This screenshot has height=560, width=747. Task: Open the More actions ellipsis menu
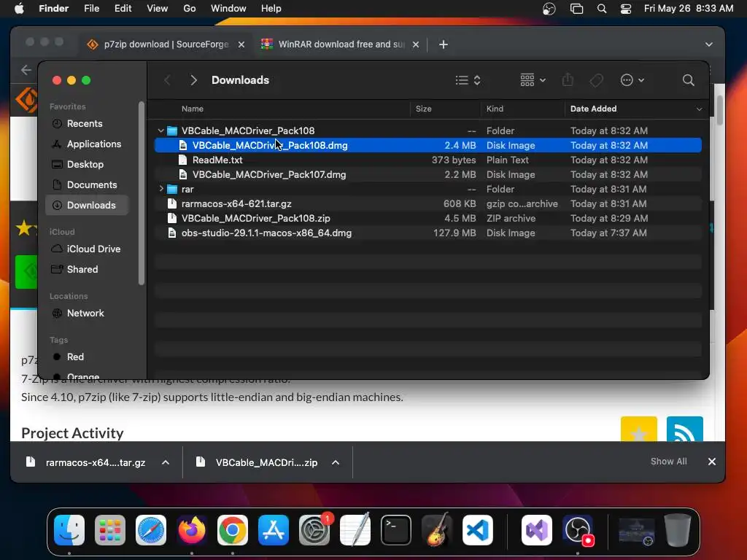click(x=632, y=80)
